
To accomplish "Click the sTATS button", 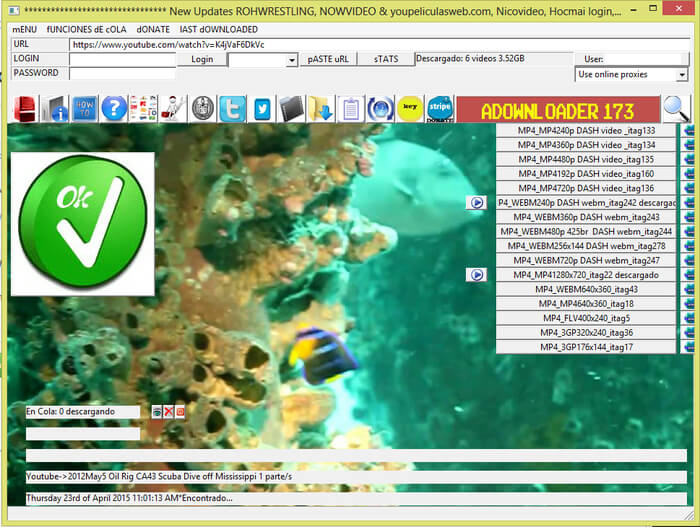I will [385, 59].
